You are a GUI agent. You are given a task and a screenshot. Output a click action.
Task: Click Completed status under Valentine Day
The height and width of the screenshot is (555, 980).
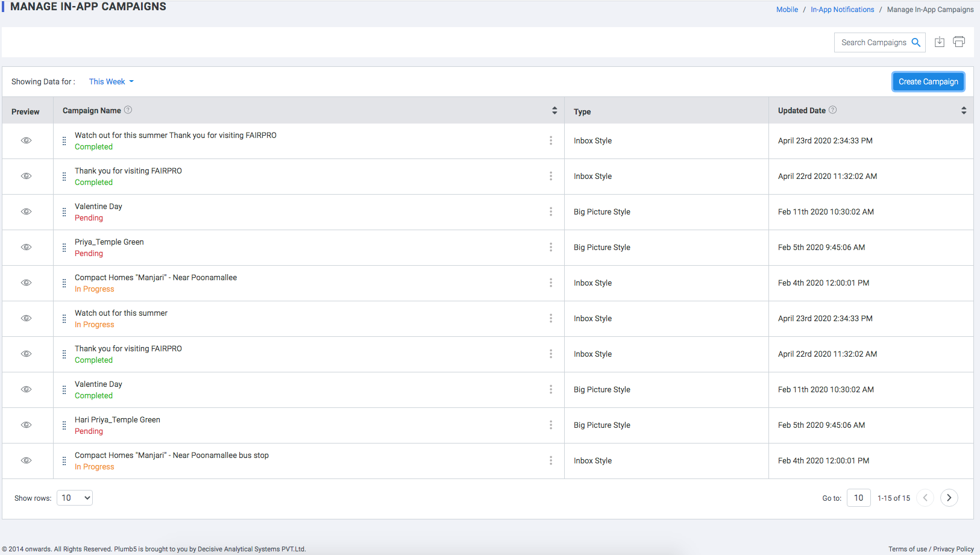pos(93,395)
